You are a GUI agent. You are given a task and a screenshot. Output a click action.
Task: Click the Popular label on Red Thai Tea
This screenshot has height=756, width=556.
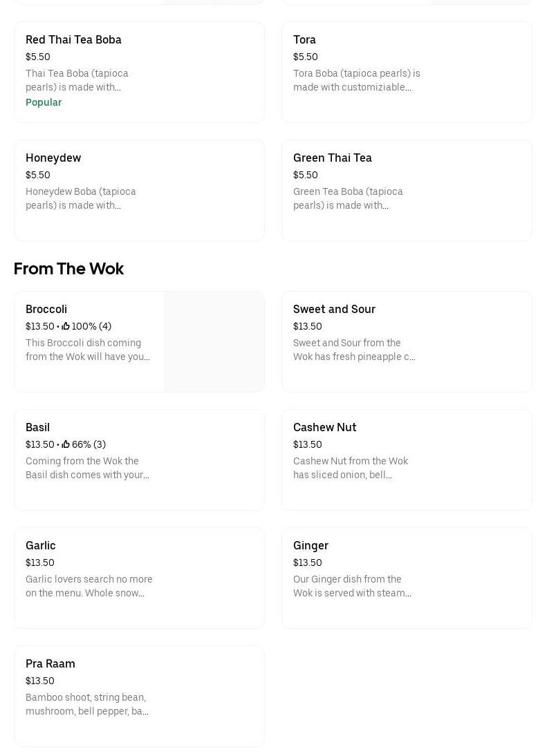[44, 102]
